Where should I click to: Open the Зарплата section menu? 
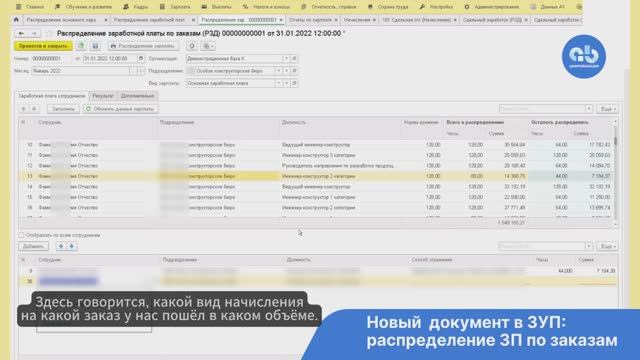(175, 7)
